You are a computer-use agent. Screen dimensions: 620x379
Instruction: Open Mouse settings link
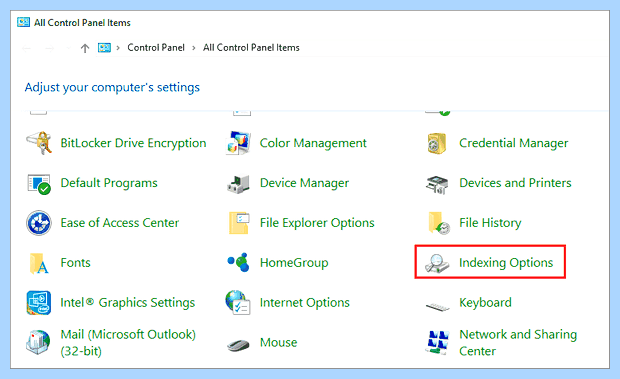click(278, 343)
